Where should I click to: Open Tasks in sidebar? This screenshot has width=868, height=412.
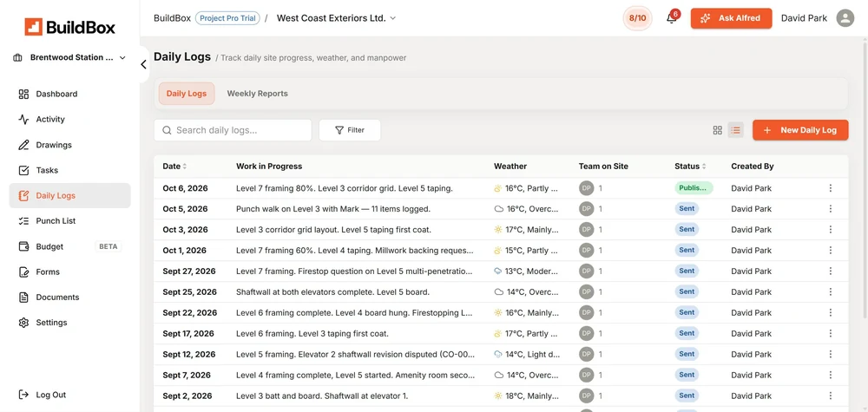tap(69, 170)
